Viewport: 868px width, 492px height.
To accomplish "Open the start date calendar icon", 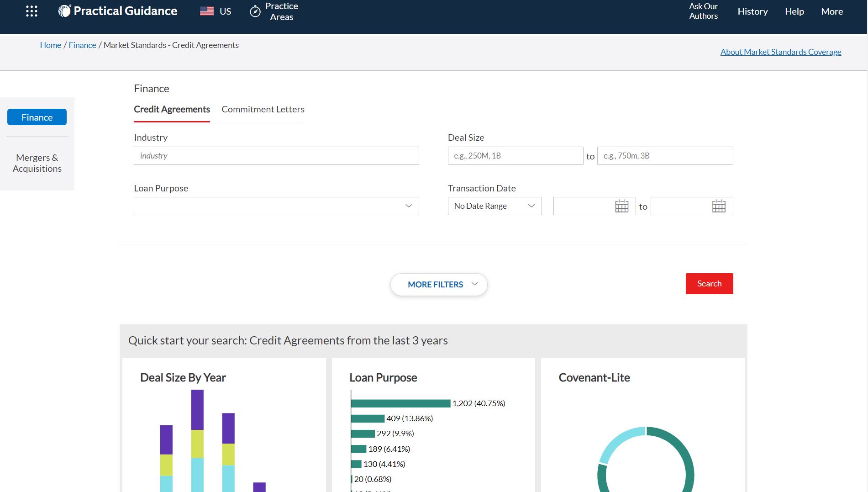I will click(621, 206).
